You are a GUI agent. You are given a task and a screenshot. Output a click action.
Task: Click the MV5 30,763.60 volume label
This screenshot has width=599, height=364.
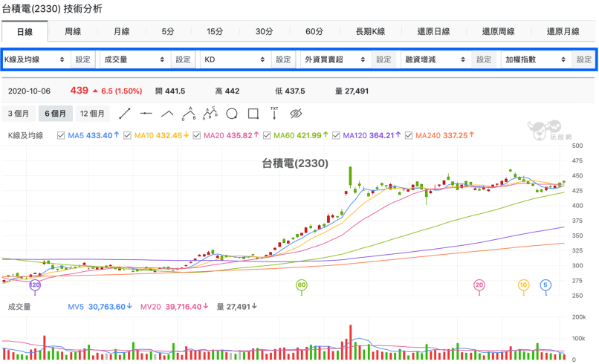[100, 307]
